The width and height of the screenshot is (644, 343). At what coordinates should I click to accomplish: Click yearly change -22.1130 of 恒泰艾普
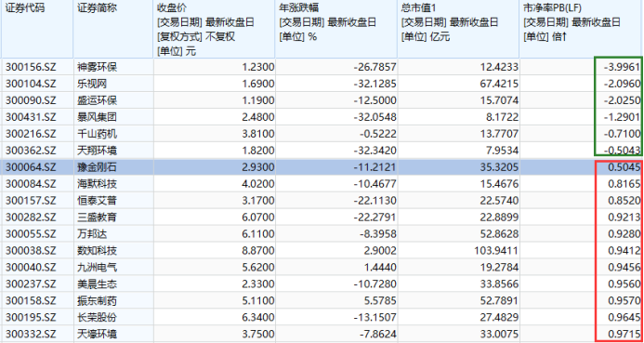375,201
